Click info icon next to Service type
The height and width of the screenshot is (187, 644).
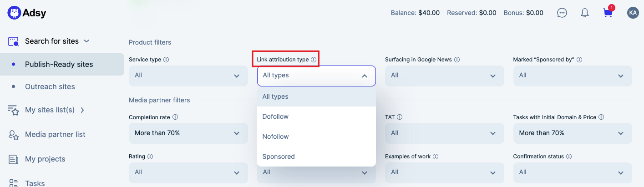[x=166, y=60]
